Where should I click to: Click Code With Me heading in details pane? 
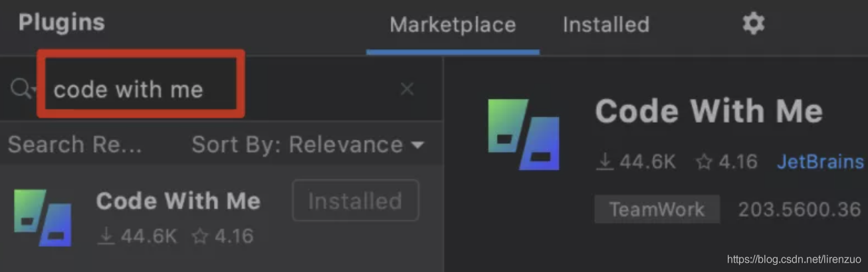coord(708,111)
